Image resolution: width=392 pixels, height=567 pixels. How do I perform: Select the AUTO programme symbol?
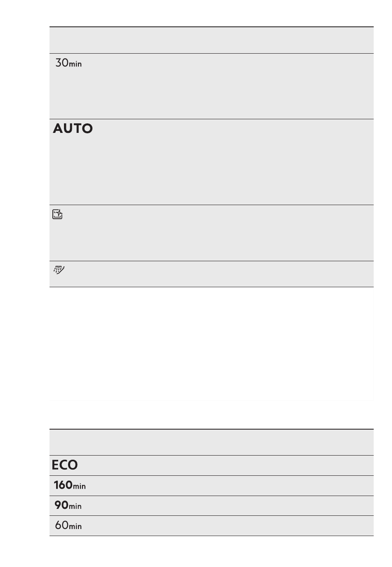[73, 128]
